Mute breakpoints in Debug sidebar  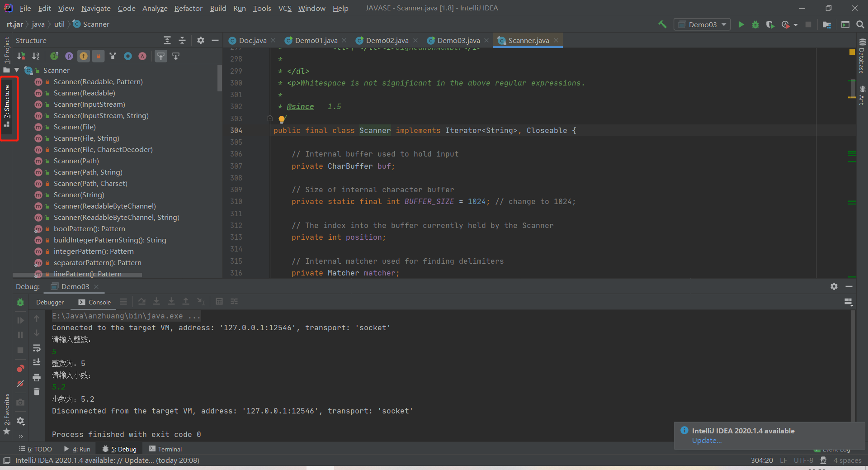point(20,384)
